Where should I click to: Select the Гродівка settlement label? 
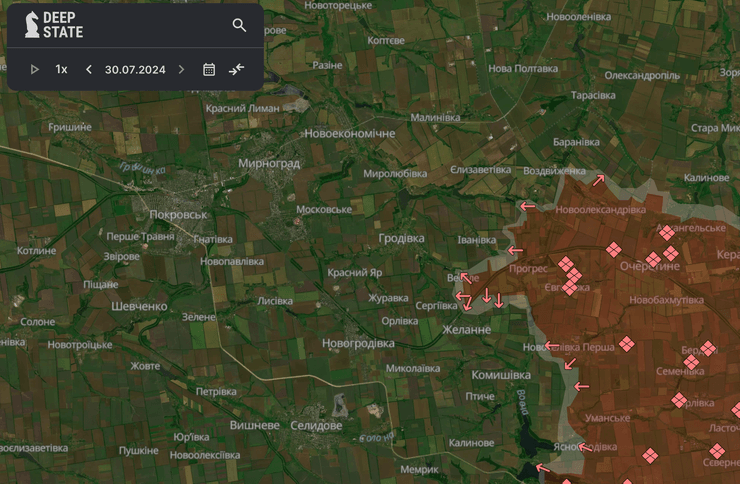(x=401, y=239)
